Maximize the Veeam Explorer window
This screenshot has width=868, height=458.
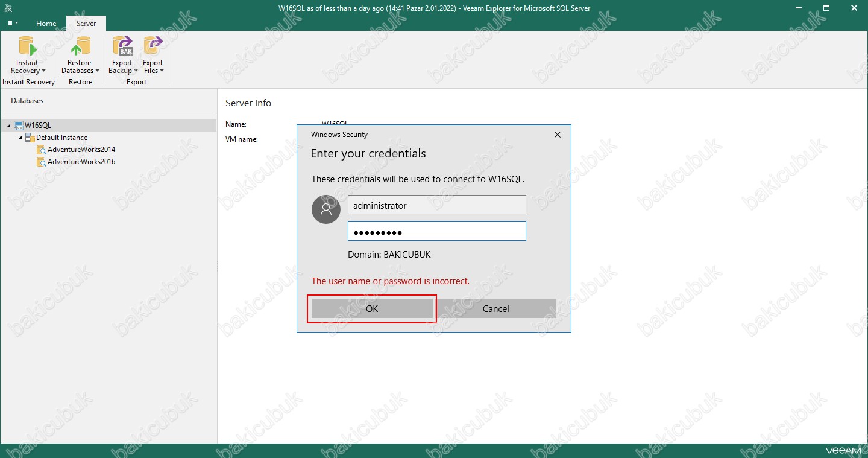tap(826, 8)
